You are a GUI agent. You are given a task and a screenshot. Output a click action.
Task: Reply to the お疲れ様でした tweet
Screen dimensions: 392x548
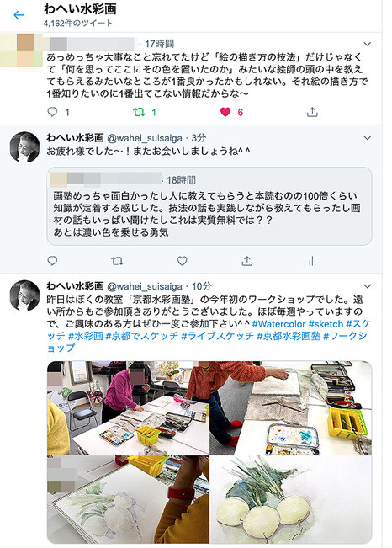click(52, 261)
